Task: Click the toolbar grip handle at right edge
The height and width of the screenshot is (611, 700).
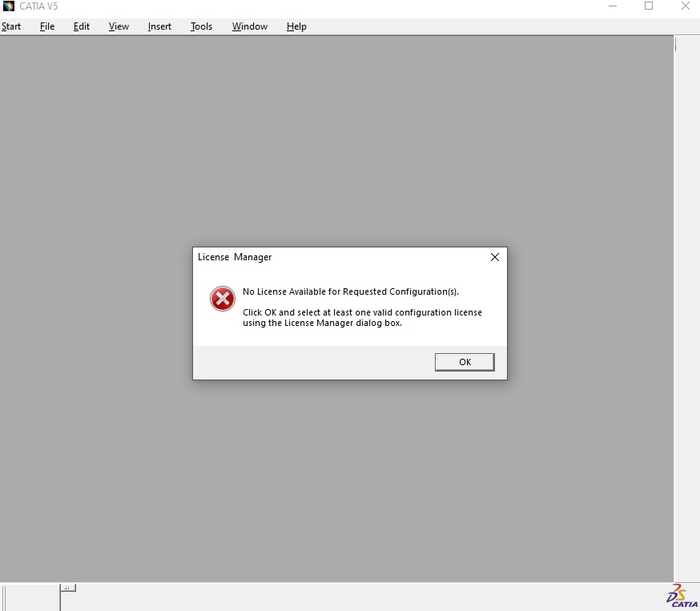Action: (x=675, y=44)
